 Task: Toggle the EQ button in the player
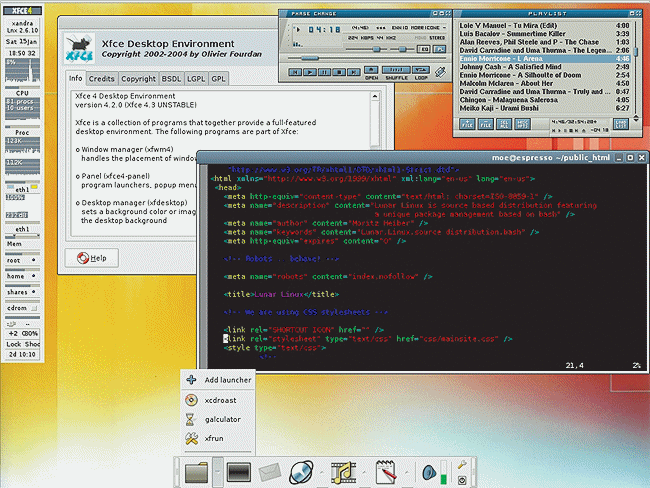pos(424,49)
